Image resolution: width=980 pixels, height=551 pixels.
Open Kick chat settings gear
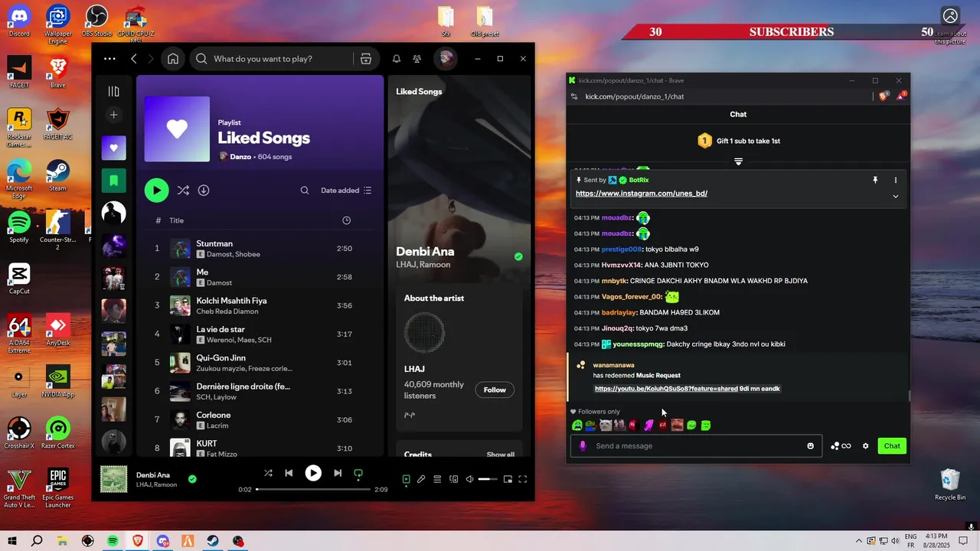(x=866, y=446)
